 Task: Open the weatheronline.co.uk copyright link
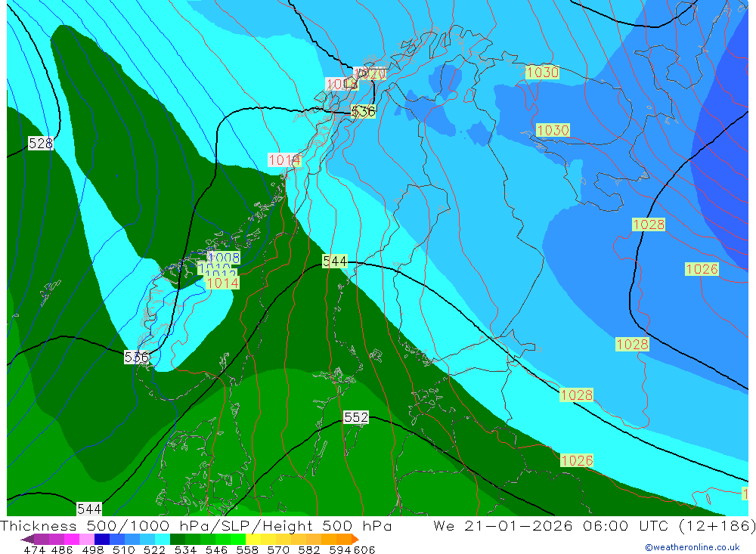click(692, 547)
